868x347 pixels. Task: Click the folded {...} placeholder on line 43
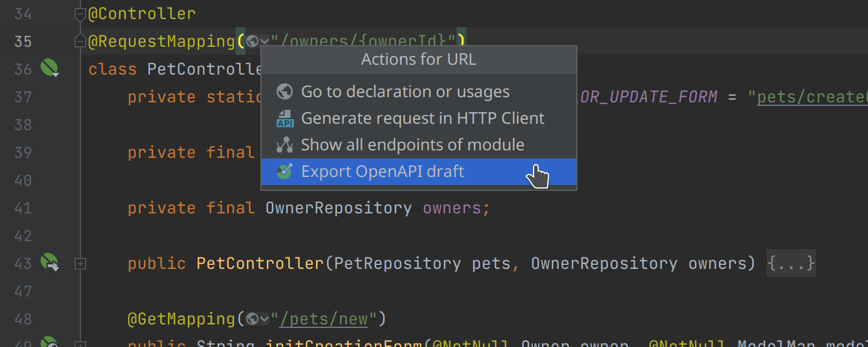coord(790,264)
